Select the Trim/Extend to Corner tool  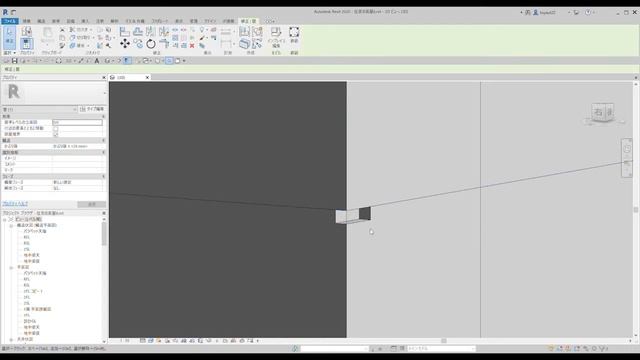(x=164, y=44)
